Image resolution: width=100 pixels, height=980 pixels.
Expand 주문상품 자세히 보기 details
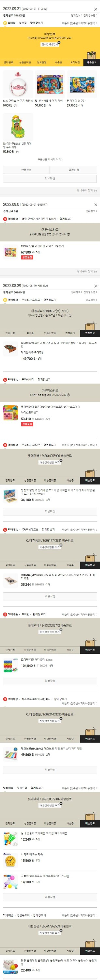pos(50,159)
